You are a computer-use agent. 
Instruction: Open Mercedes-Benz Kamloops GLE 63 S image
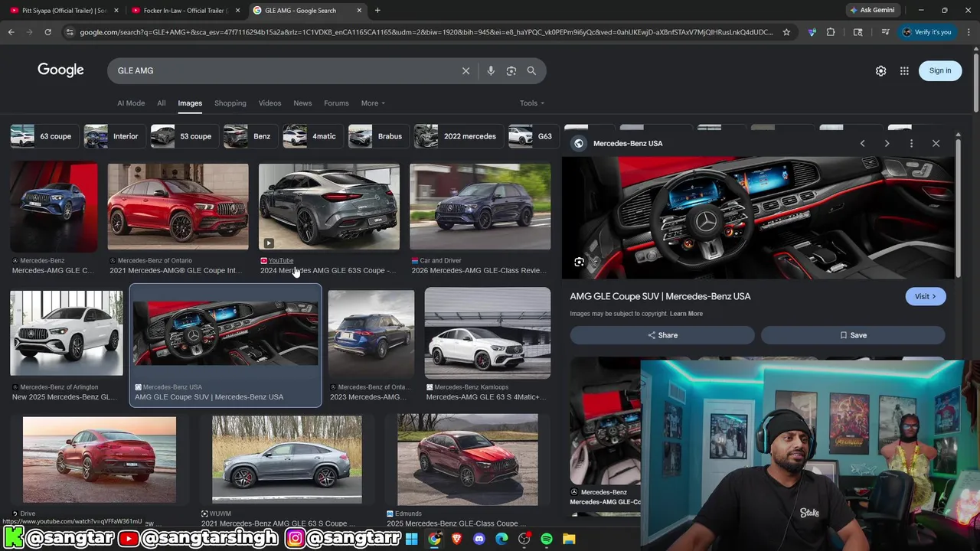pos(487,334)
